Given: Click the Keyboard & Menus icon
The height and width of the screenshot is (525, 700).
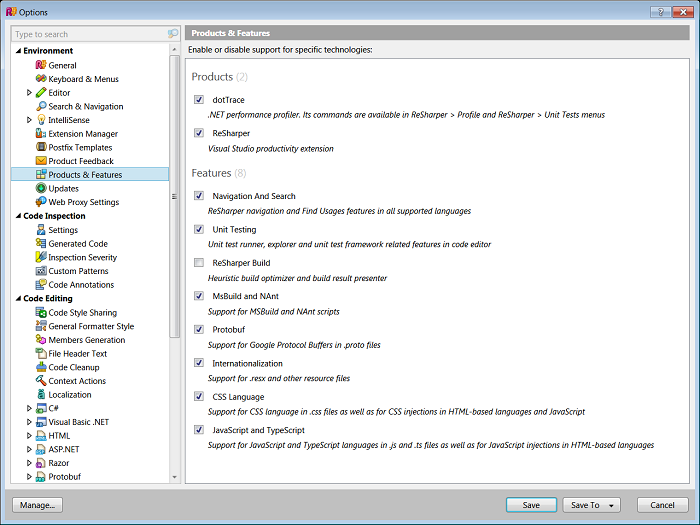Looking at the screenshot, I should tap(41, 79).
